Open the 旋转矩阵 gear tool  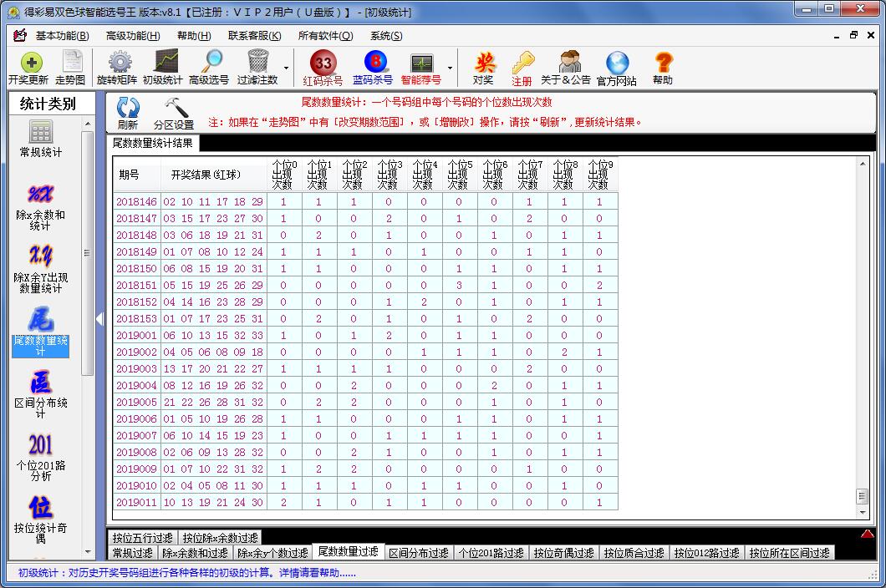click(x=117, y=68)
